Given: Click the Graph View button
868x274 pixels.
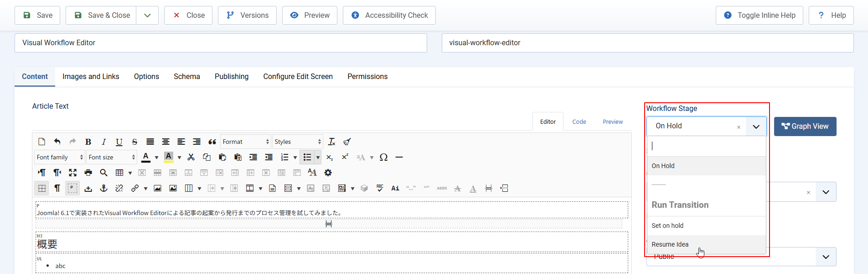Looking at the screenshot, I should click(805, 126).
